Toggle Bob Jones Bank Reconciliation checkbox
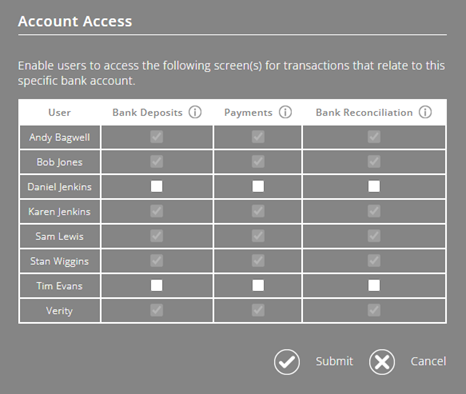Screen dimensions: 466x394 [x=374, y=162]
